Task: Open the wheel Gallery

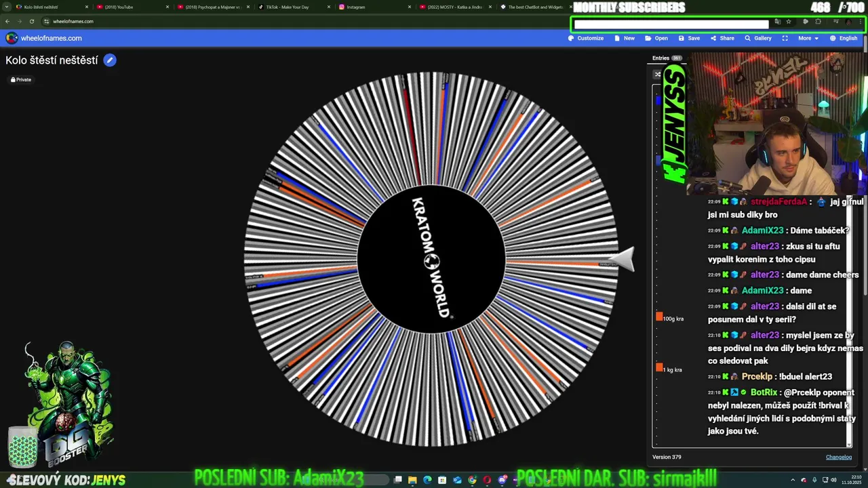Action: point(758,38)
